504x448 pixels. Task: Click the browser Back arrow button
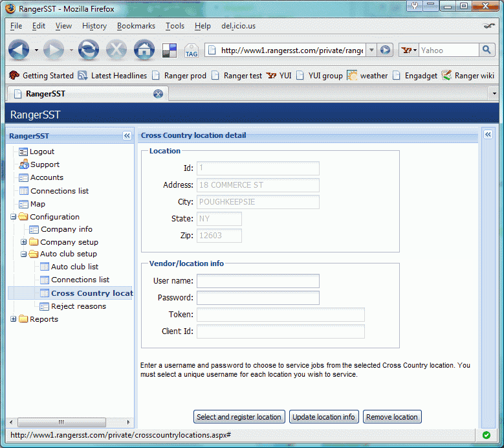[19, 50]
